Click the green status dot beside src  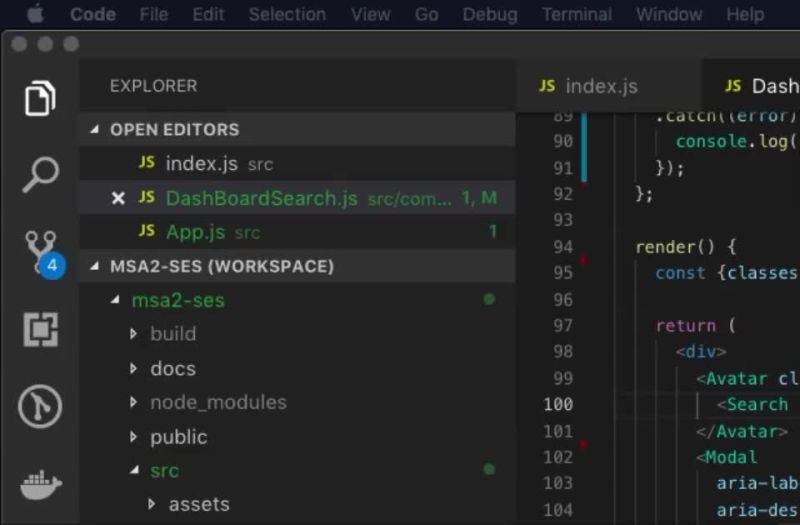point(489,469)
